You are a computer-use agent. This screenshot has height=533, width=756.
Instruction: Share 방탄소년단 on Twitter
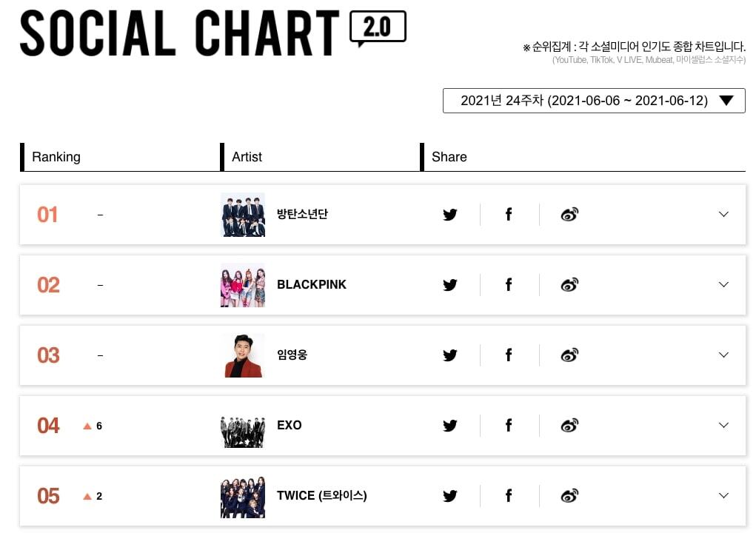pos(450,215)
